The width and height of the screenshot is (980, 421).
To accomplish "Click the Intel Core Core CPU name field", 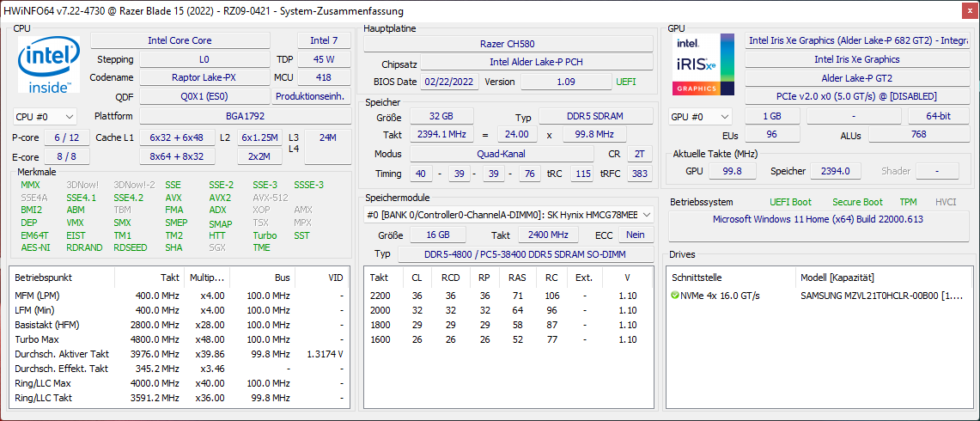I will [x=180, y=40].
